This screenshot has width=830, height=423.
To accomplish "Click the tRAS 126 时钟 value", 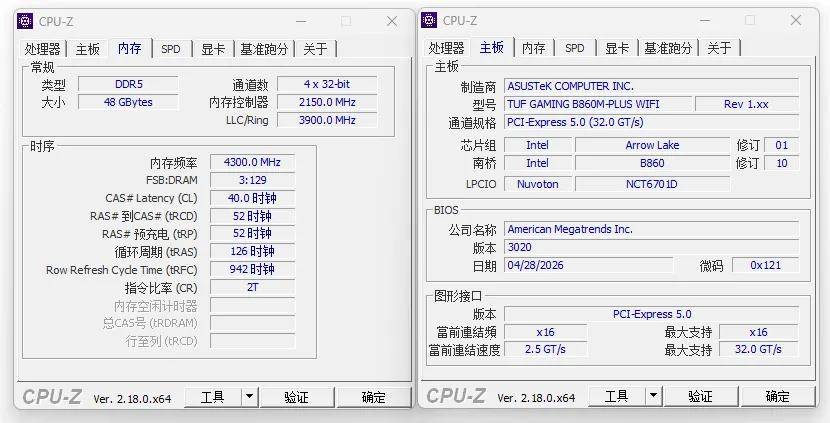I will 252,251.
